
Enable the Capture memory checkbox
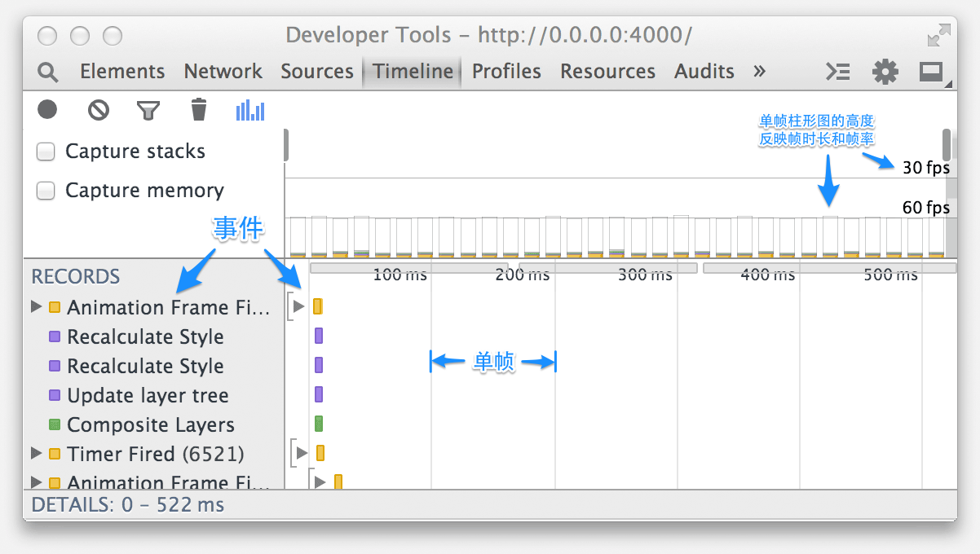coord(46,191)
